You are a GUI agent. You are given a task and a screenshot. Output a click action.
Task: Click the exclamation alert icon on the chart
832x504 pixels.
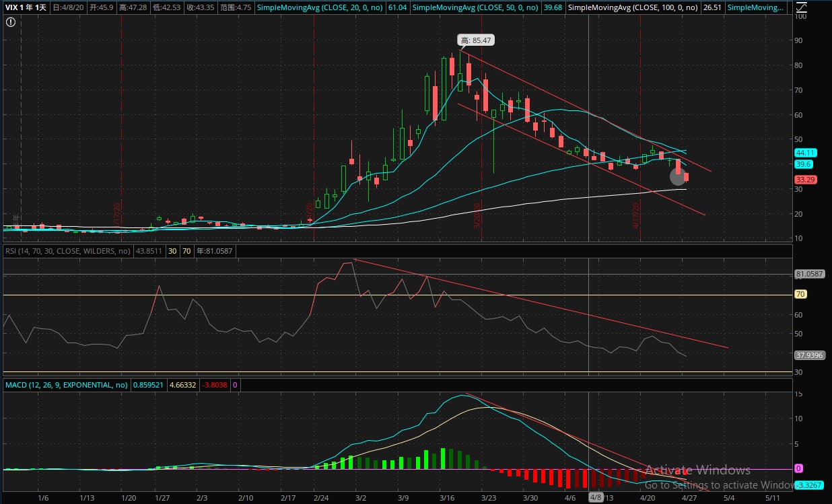click(x=10, y=22)
